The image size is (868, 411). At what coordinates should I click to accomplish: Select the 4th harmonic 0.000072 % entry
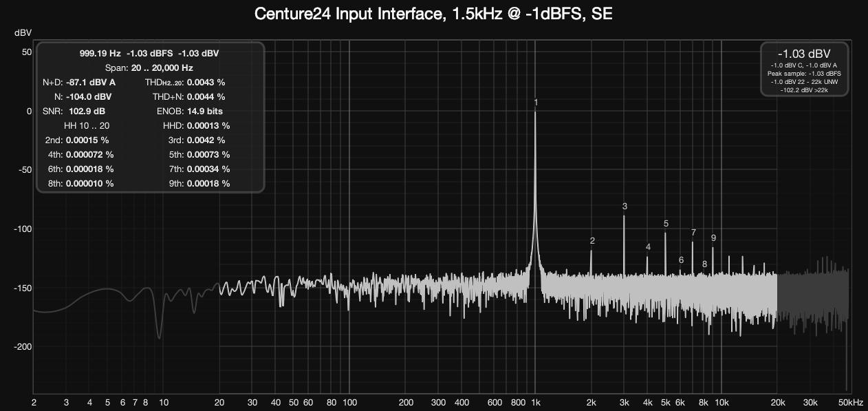(80, 154)
